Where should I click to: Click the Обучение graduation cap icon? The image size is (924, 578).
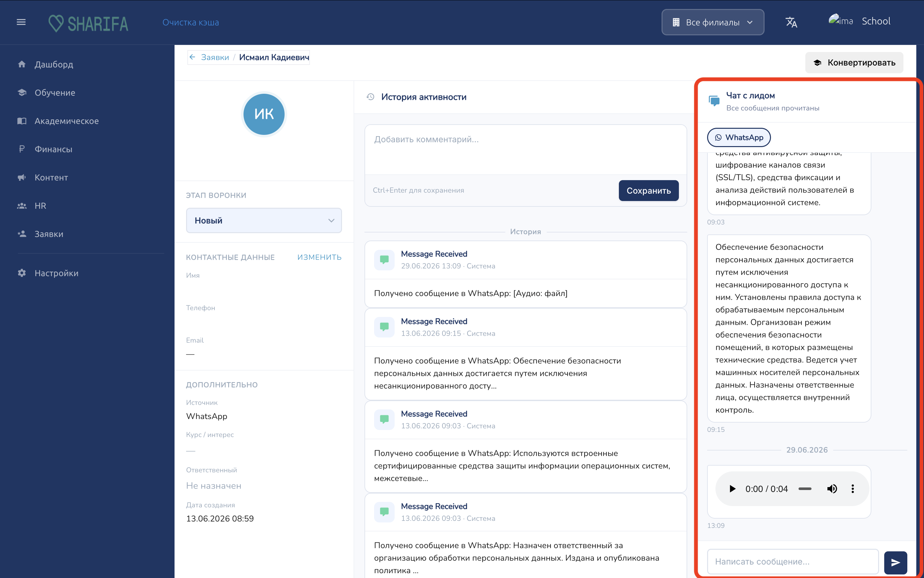tap(22, 92)
